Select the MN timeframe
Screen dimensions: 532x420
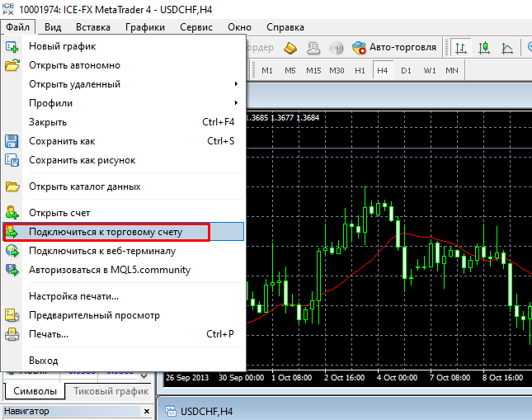[452, 71]
